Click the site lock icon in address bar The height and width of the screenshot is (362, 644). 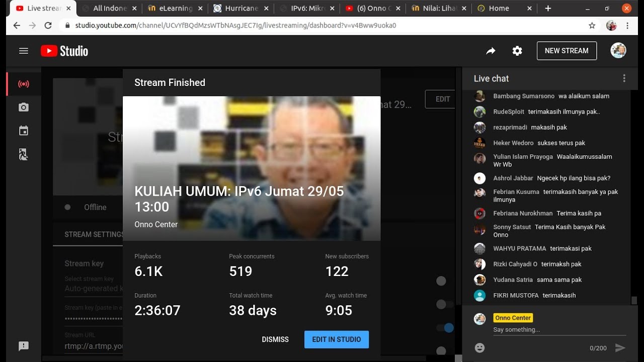[67, 25]
